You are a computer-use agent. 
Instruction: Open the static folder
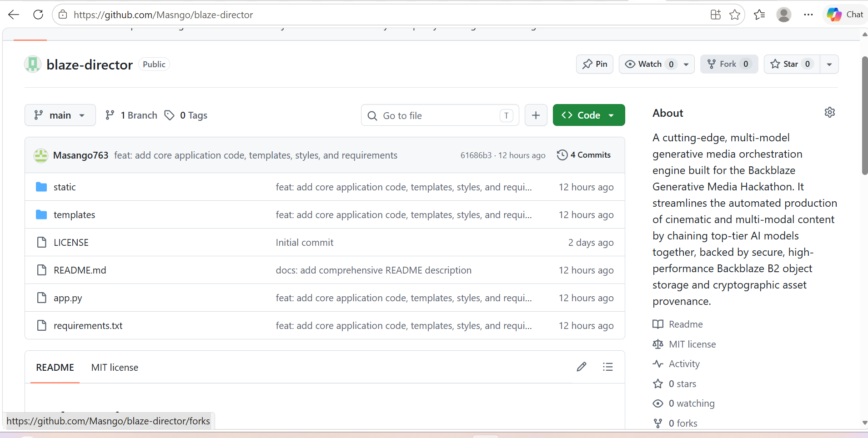pyautogui.click(x=65, y=187)
